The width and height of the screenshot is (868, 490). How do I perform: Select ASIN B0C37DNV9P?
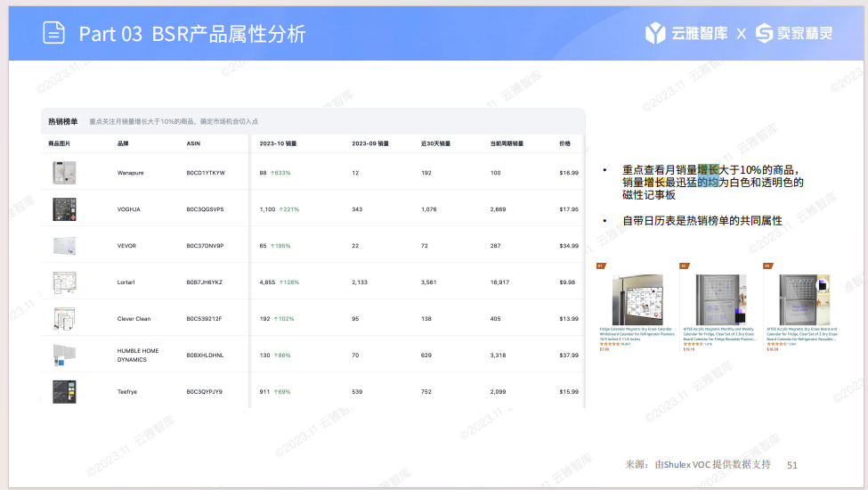205,246
